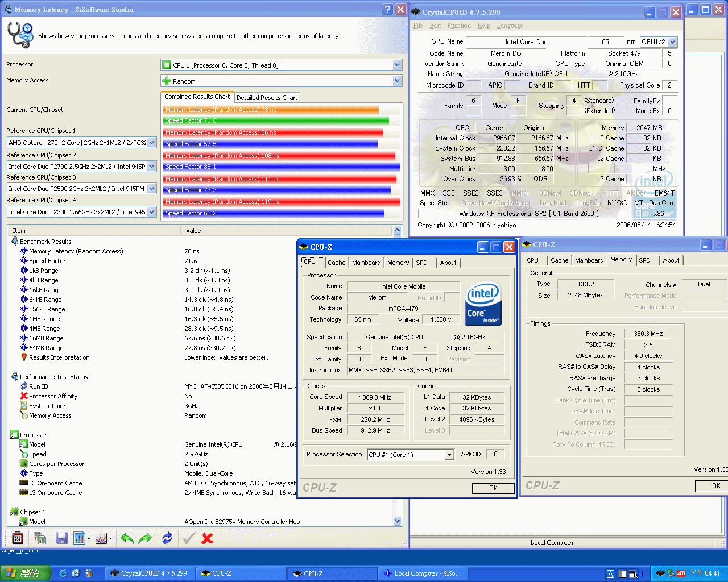Viewport: 728px width, 582px height.
Task: Click the Value column header
Action: coord(287,231)
